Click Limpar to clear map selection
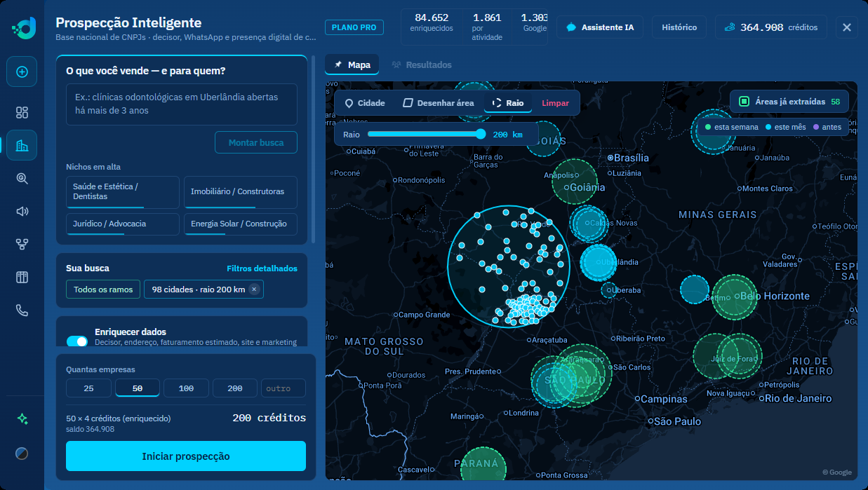This screenshot has width=868, height=490. pyautogui.click(x=556, y=103)
